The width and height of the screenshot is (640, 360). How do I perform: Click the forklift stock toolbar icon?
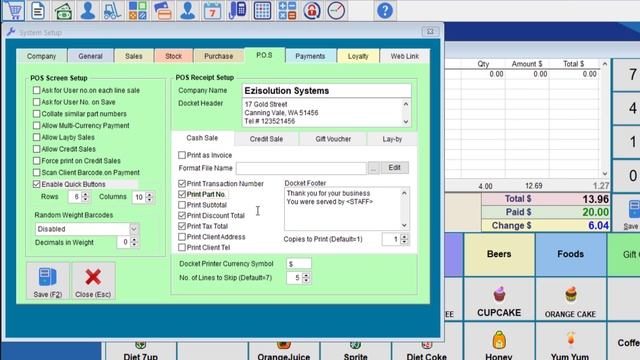pos(112,11)
